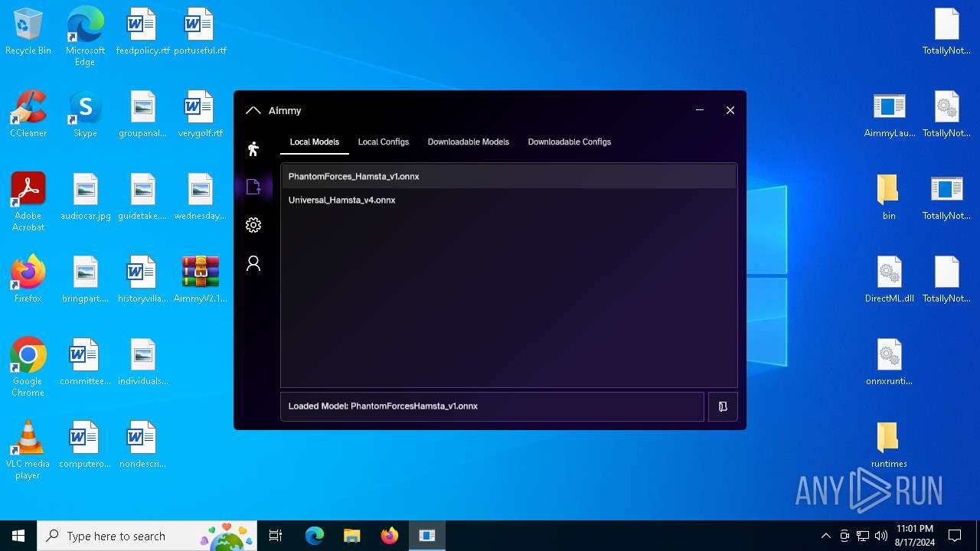Select Aimmy app button on taskbar
The image size is (980, 551).
(427, 536)
